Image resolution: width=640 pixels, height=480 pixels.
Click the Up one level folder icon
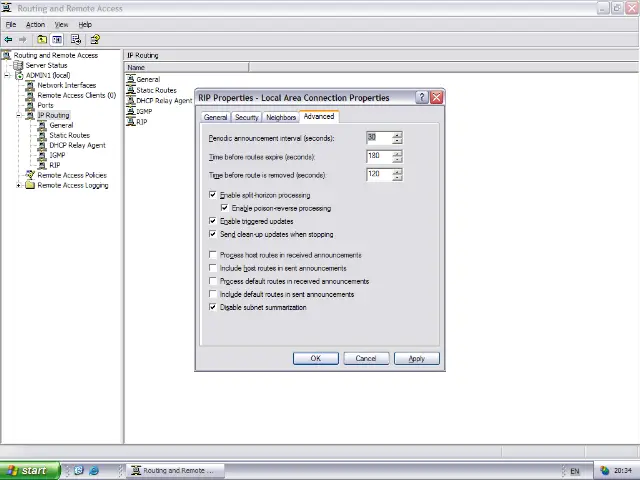(x=42, y=40)
